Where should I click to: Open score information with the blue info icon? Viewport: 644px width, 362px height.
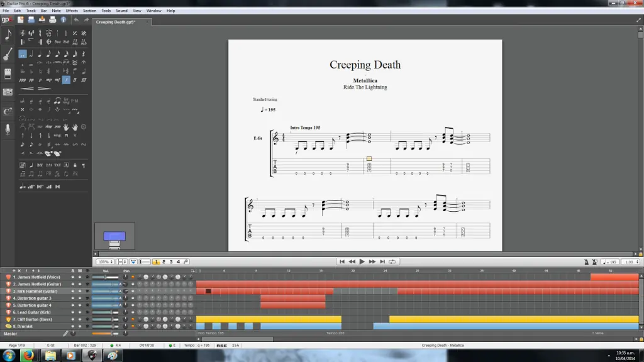point(64,19)
